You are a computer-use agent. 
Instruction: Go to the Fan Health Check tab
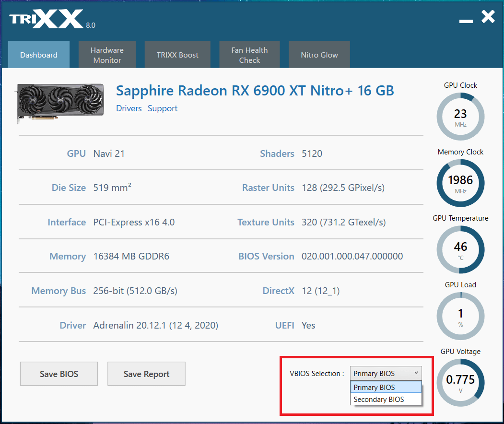[x=249, y=55]
